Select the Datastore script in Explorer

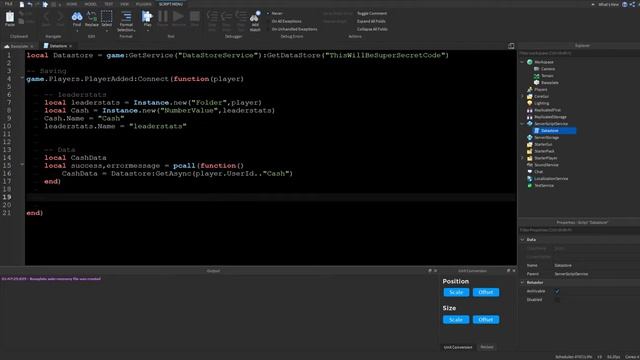click(x=554, y=131)
